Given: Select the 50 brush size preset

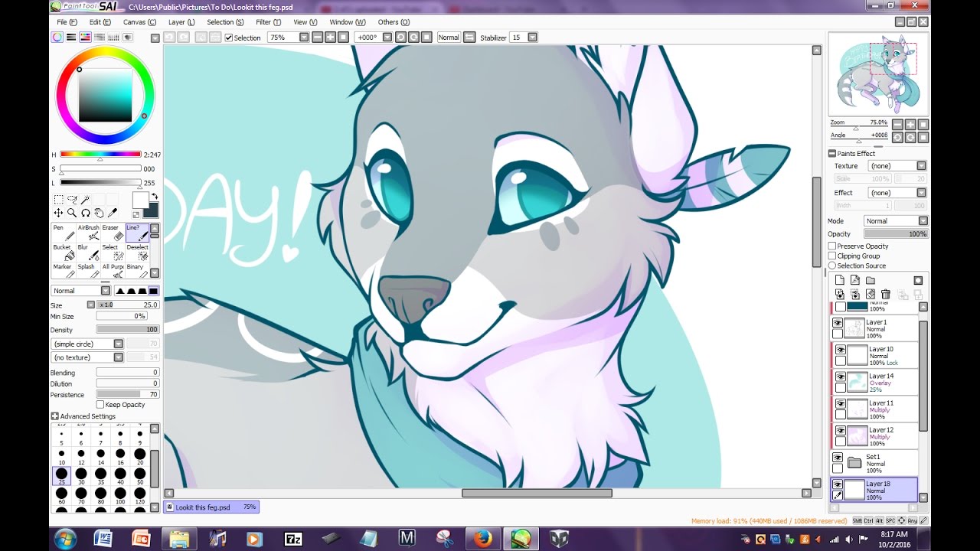Looking at the screenshot, I should 139,477.
